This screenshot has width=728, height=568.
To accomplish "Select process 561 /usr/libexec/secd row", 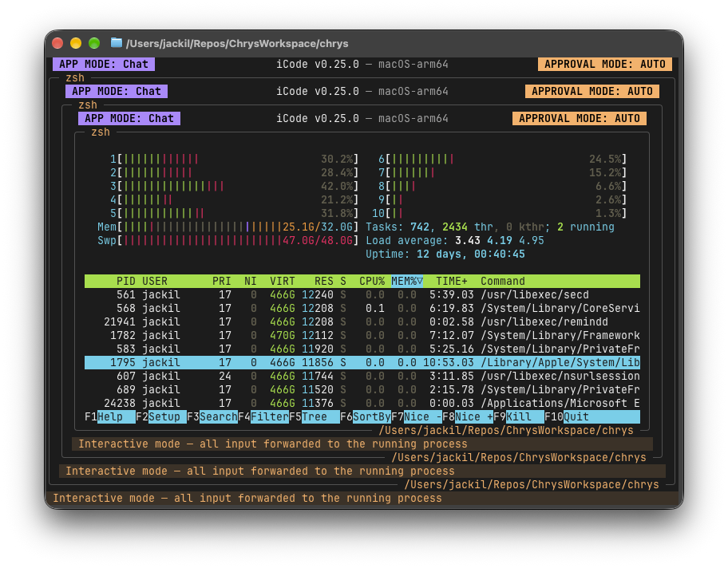I will [362, 294].
